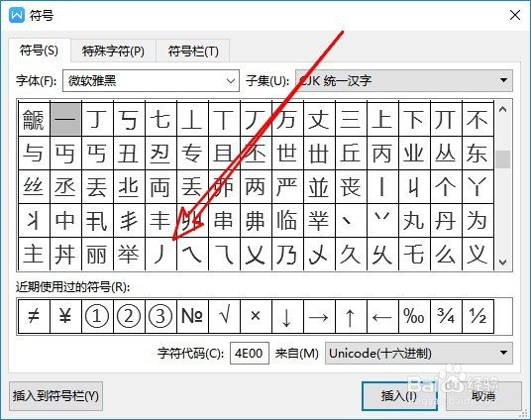Screen dimensions: 531x420
Task: Select the down arrow ↓ symbol
Action: click(288, 316)
